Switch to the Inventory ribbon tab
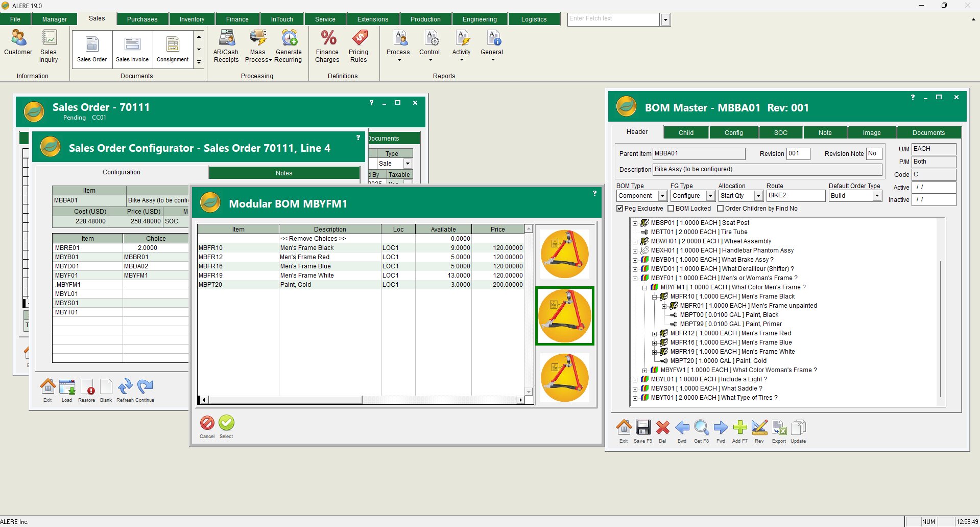 [x=192, y=19]
